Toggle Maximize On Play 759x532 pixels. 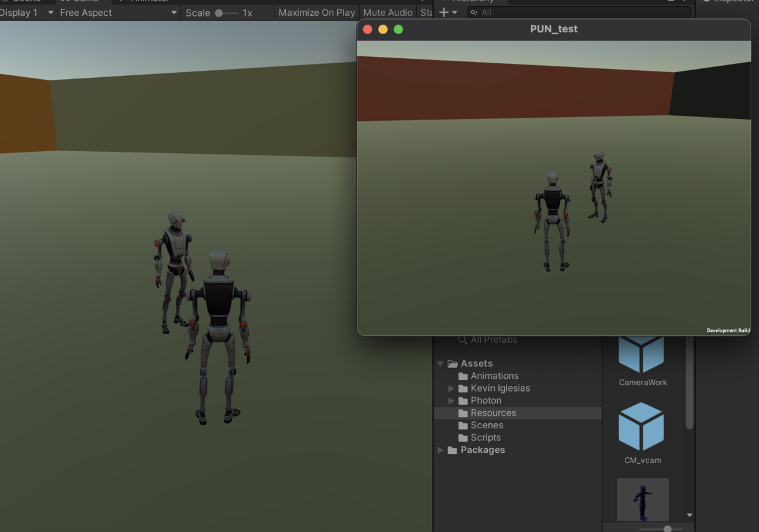317,13
